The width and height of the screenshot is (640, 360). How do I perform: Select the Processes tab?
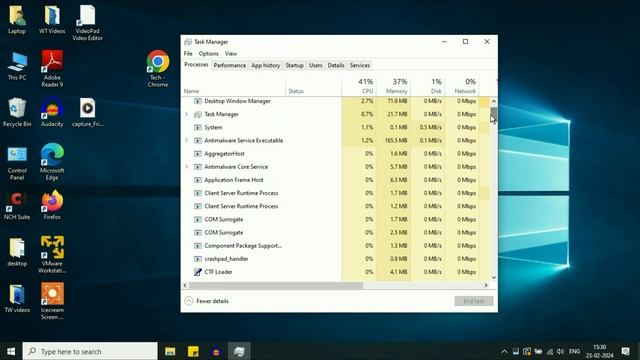196,64
